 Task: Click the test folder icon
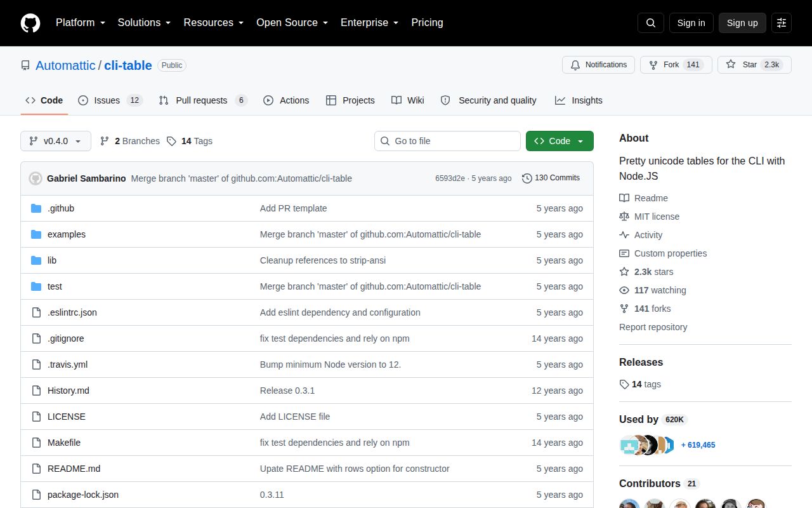[36, 286]
